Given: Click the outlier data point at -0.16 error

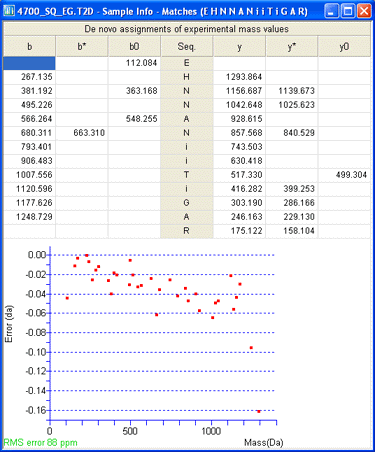Looking at the screenshot, I should pyautogui.click(x=259, y=411).
